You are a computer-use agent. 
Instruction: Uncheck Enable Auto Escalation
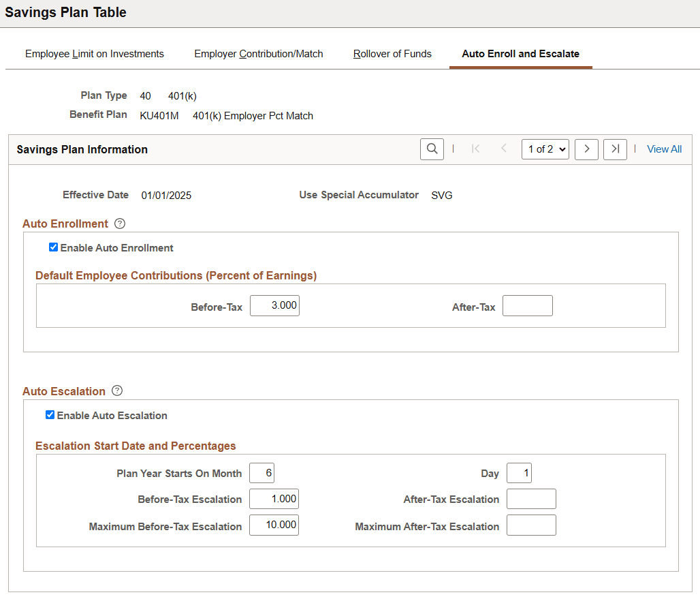pyautogui.click(x=50, y=414)
